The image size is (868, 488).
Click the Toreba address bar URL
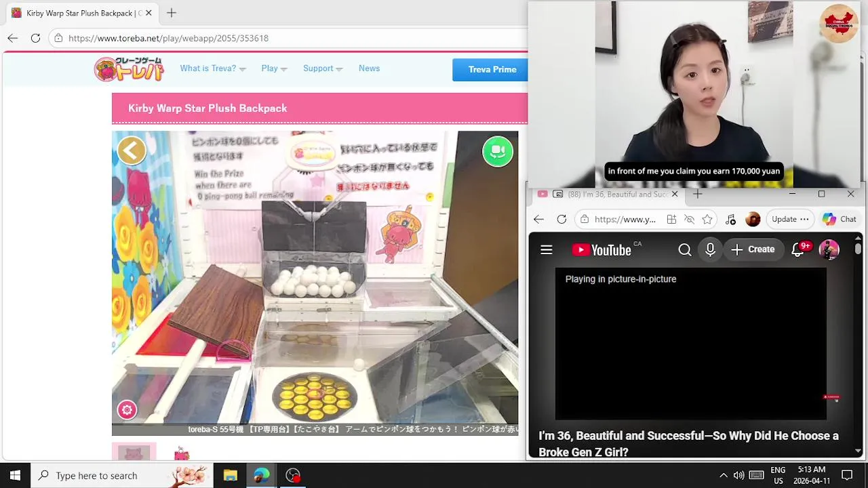[168, 38]
